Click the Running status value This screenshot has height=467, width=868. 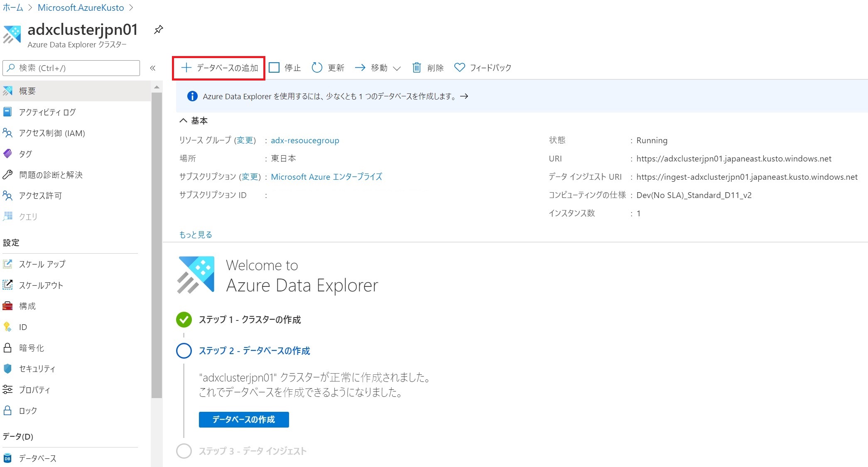[652, 140]
